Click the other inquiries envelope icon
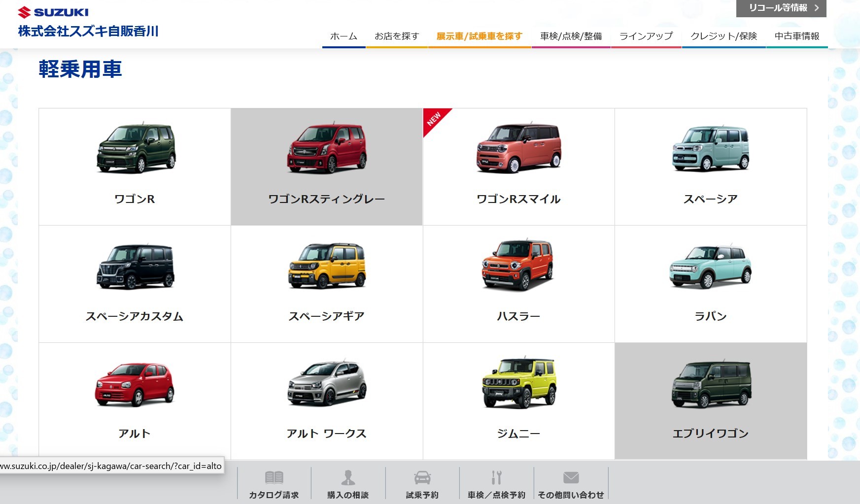 [x=571, y=477]
